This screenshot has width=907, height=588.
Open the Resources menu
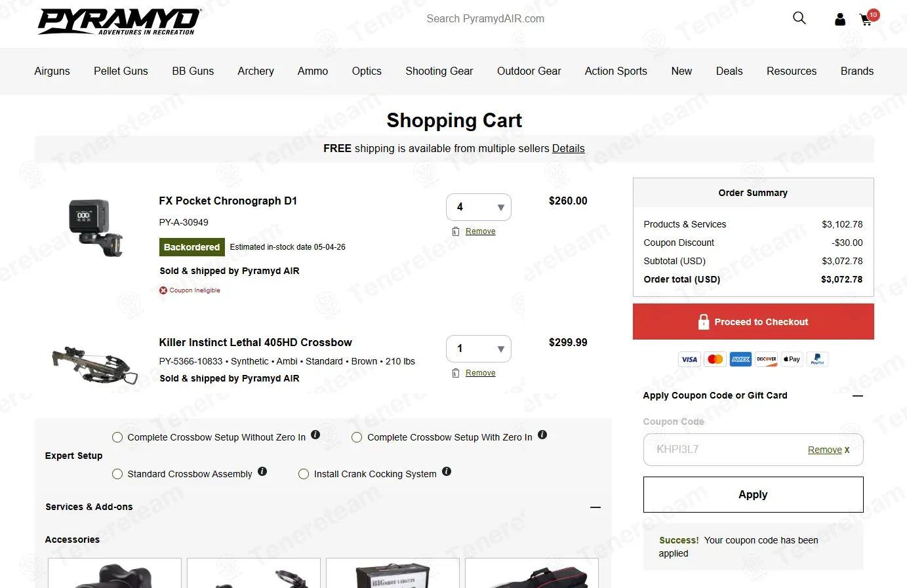point(792,71)
